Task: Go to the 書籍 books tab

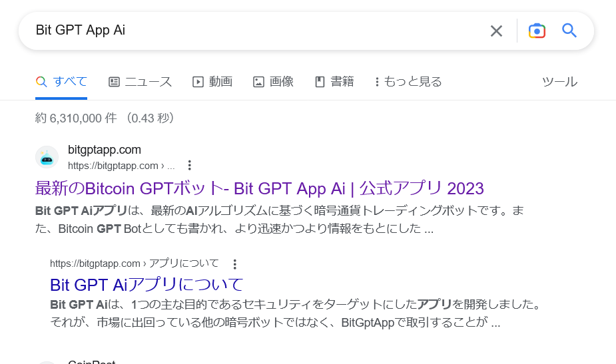Action: [x=334, y=82]
